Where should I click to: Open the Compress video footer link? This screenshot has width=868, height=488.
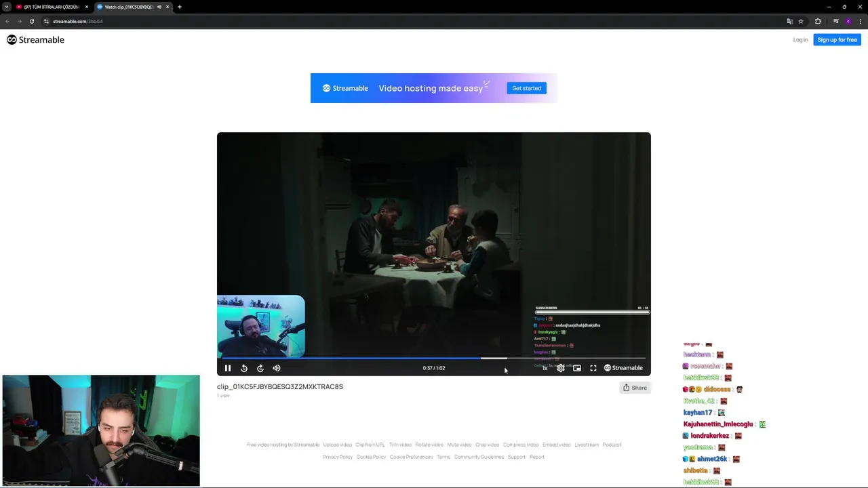point(521,445)
